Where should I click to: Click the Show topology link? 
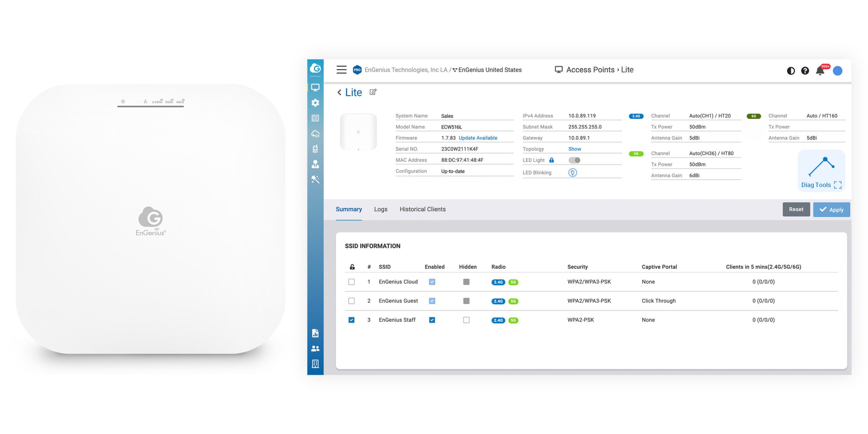(574, 149)
